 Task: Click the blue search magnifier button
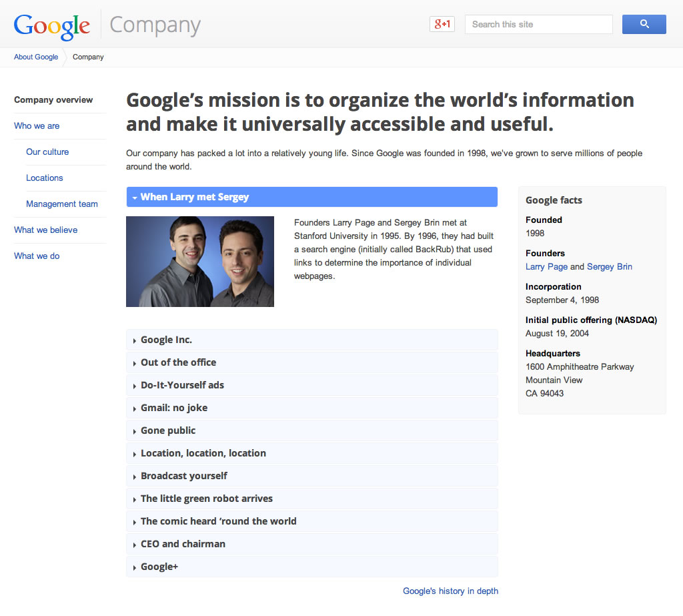coord(644,24)
